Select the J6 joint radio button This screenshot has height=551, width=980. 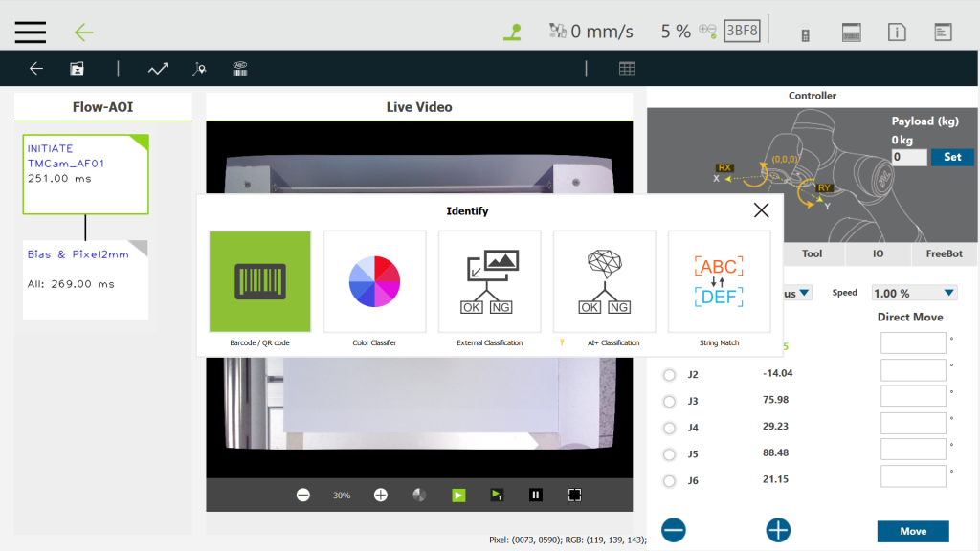(x=669, y=480)
